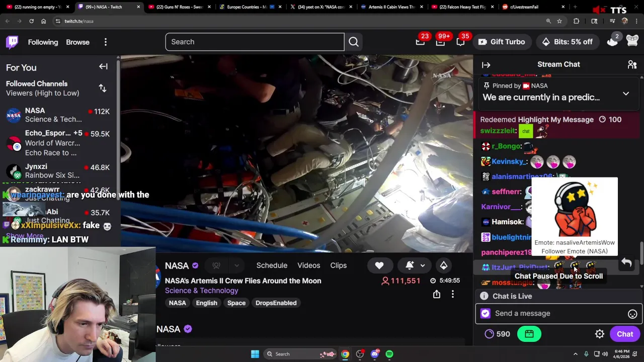Open the Browse page
Image resolution: width=644 pixels, height=362 pixels.
pos(77,42)
